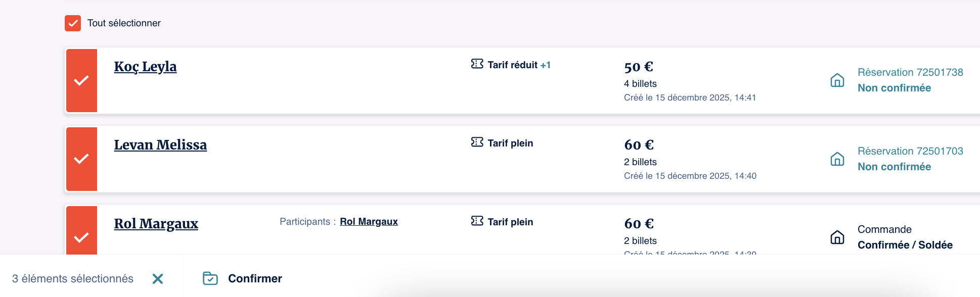Screen dimensions: 980x297
Task: Open Réservation 72501703 details
Action: tap(910, 152)
